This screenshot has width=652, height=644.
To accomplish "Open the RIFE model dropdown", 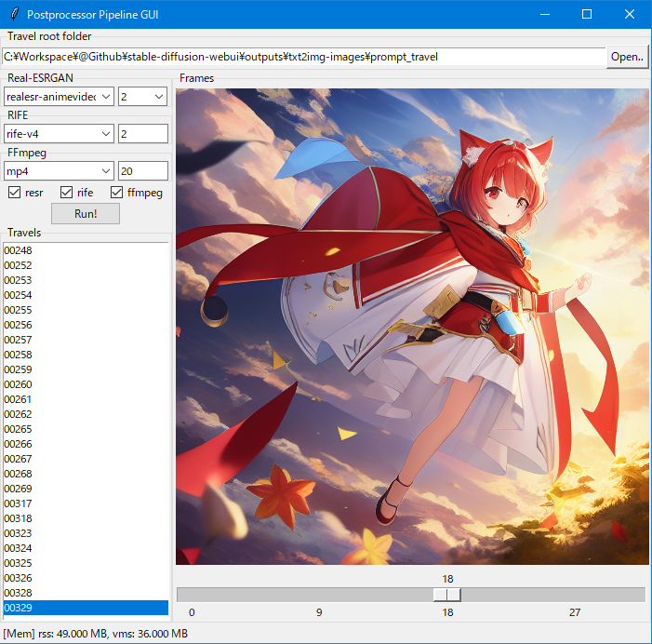I will pyautogui.click(x=59, y=134).
